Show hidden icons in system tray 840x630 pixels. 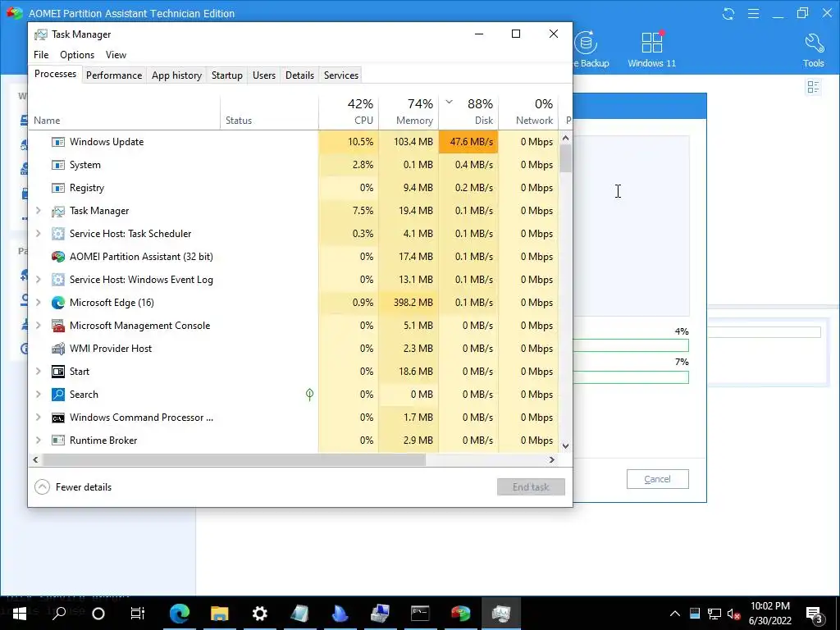click(674, 614)
